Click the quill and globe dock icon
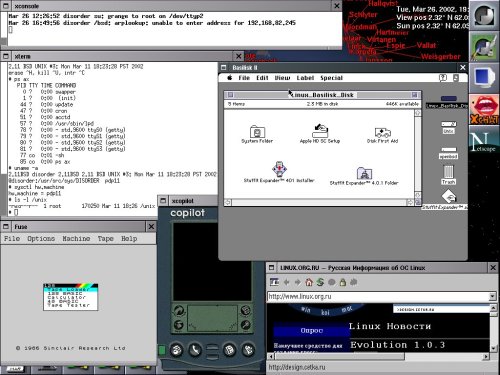 click(484, 47)
